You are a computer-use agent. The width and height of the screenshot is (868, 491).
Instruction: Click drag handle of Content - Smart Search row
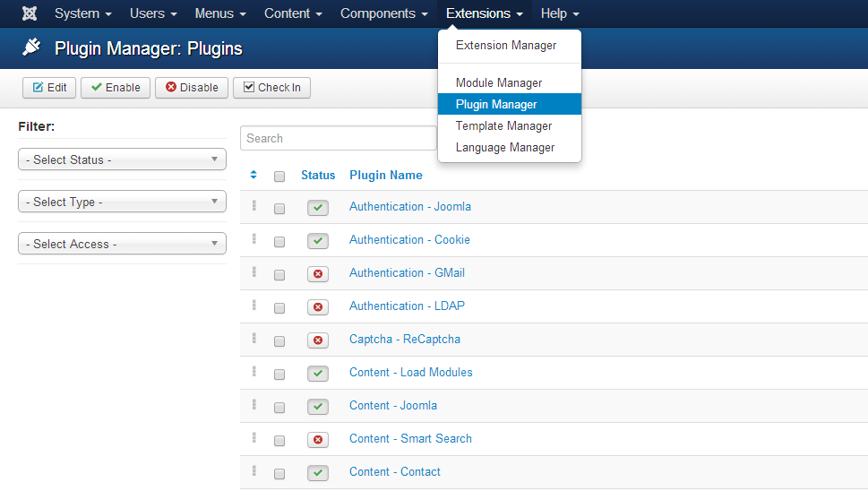[x=254, y=438]
